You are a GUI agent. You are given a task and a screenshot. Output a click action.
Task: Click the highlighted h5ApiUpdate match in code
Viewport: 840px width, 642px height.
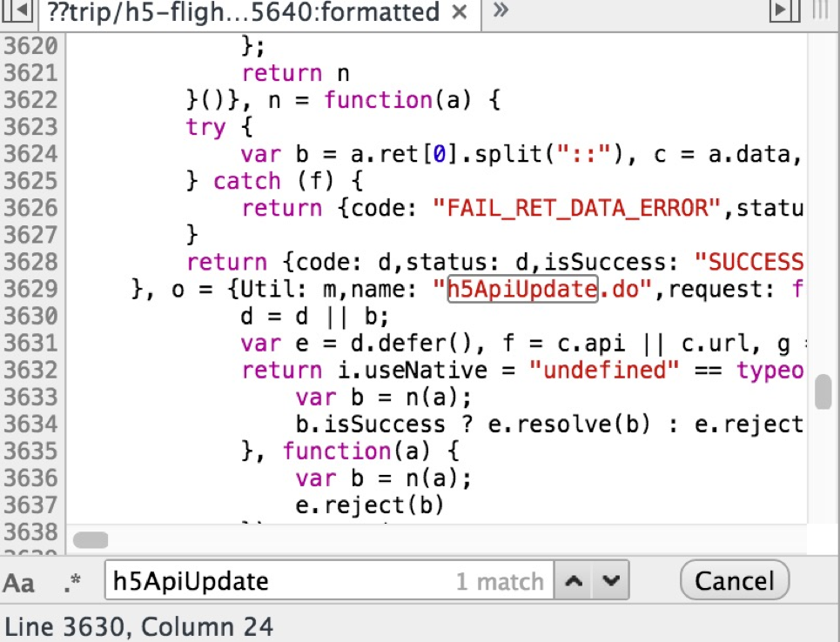[x=522, y=289]
